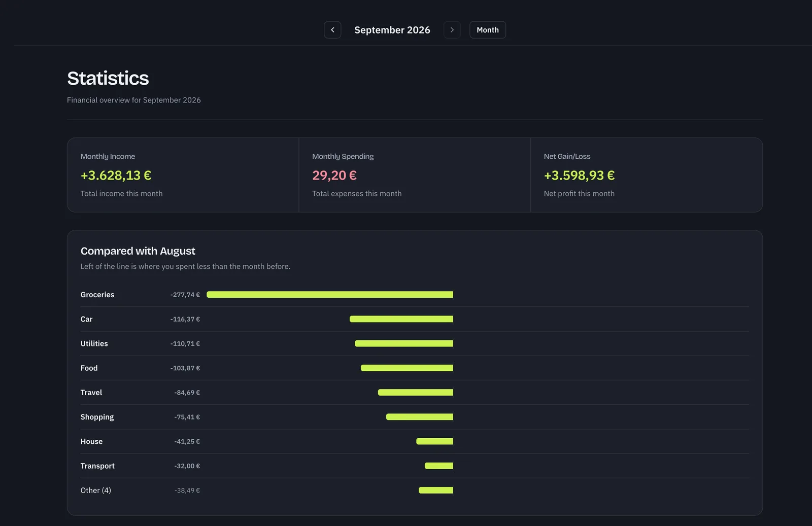
Task: Click the -41,25 € House value
Action: [187, 441]
